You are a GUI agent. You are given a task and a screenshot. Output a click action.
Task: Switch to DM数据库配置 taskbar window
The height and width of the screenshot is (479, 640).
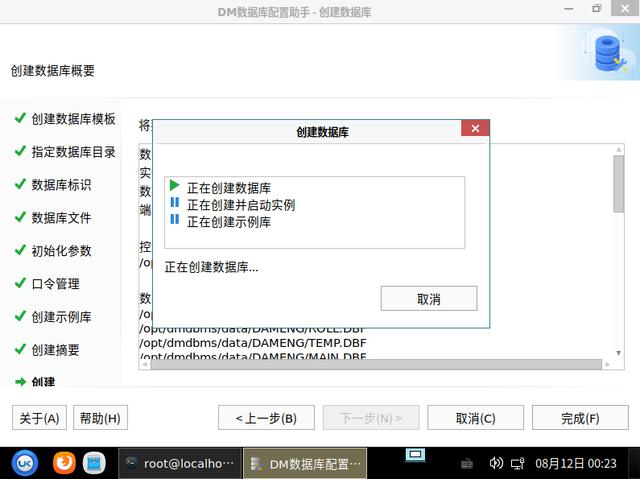coord(305,463)
